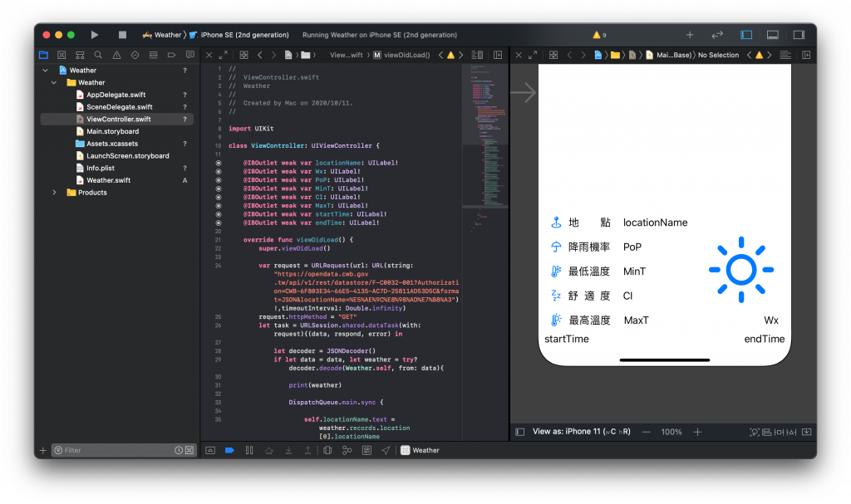Viewport: 851px width, 504px height.
Task: Click View as: iPhone 11 device selector
Action: pos(581,432)
